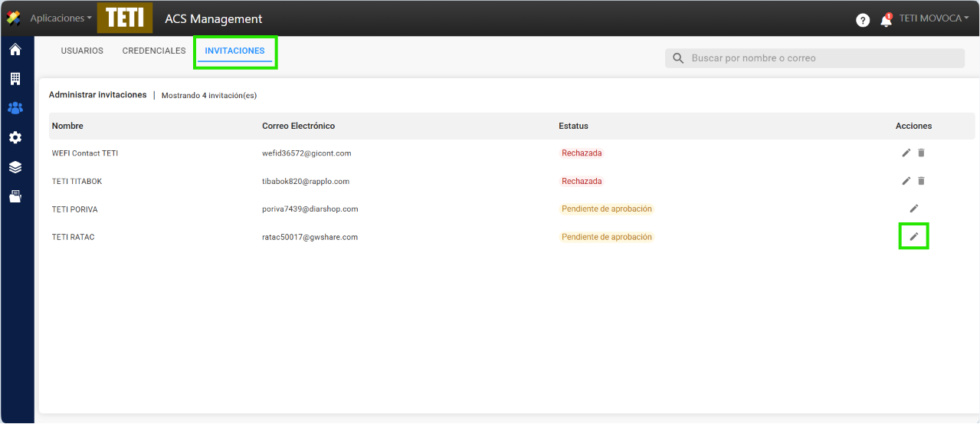Click Mostrando 4 invitación(es) text

pyautogui.click(x=209, y=96)
